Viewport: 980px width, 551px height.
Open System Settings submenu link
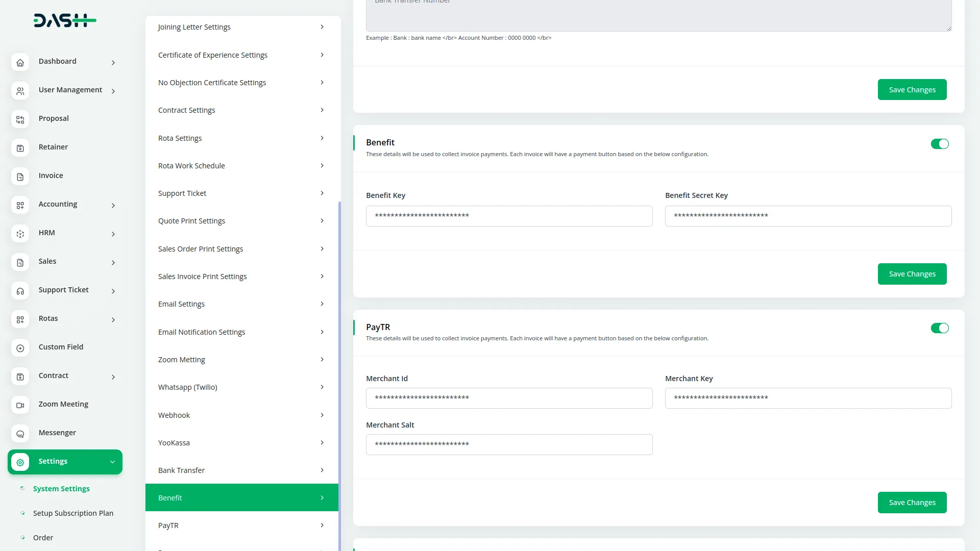click(x=61, y=488)
